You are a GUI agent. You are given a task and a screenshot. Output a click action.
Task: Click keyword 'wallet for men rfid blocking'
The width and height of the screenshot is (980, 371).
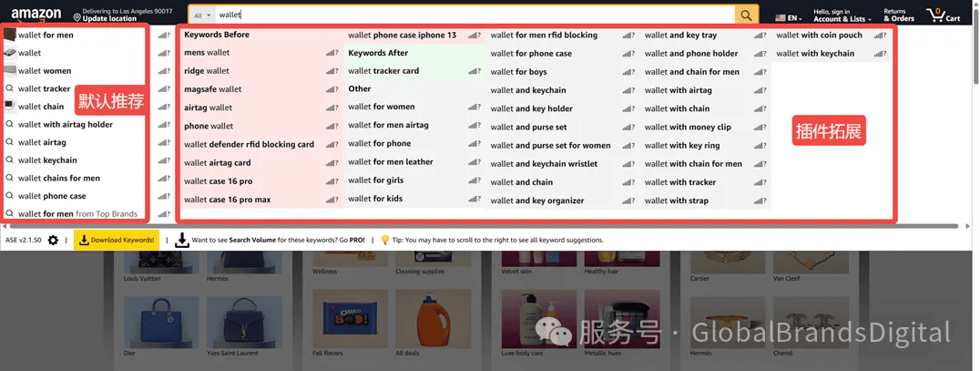click(x=544, y=35)
